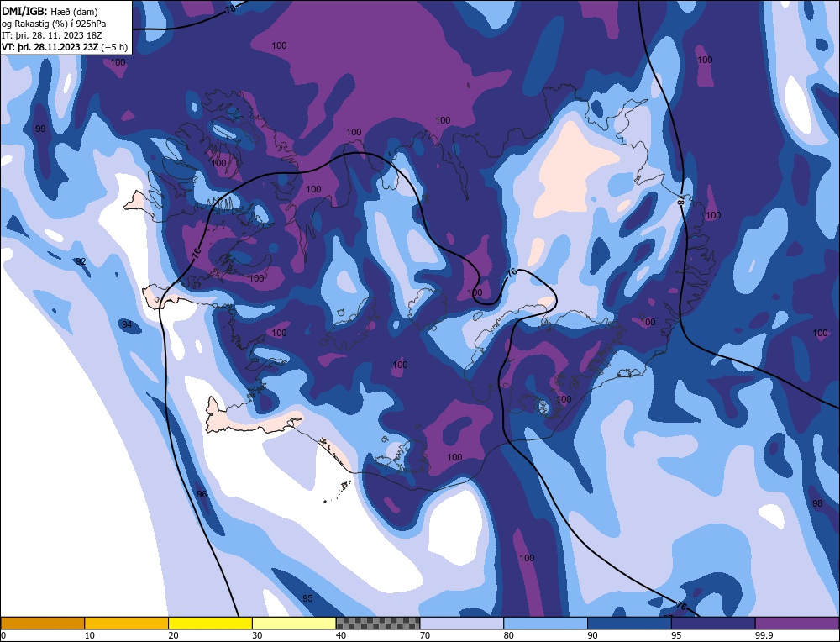Click the lavender 70–80 legend swatch
The height and width of the screenshot is (642, 840).
462,623
